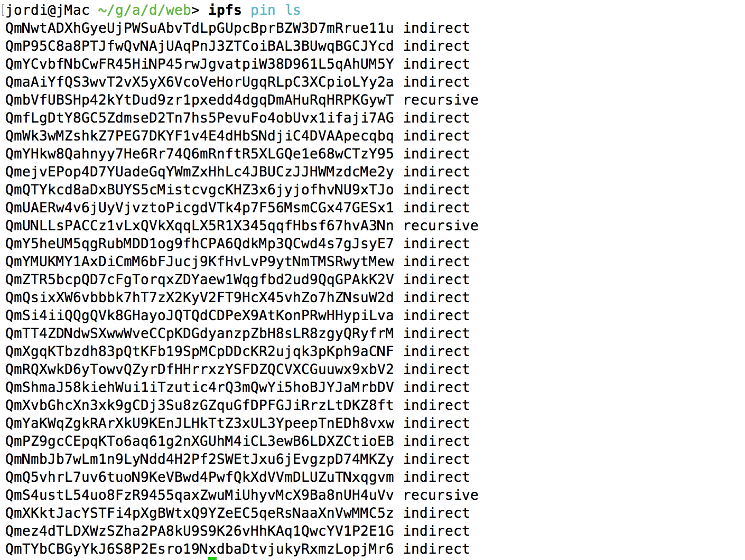Click hash starting with QmbVfUBSHp42kYt

click(x=200, y=100)
